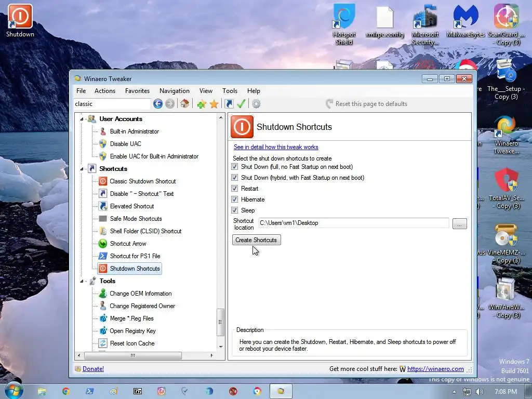Click the Reset Icon Cache icon
This screenshot has width=532, height=399.
pyautogui.click(x=103, y=343)
